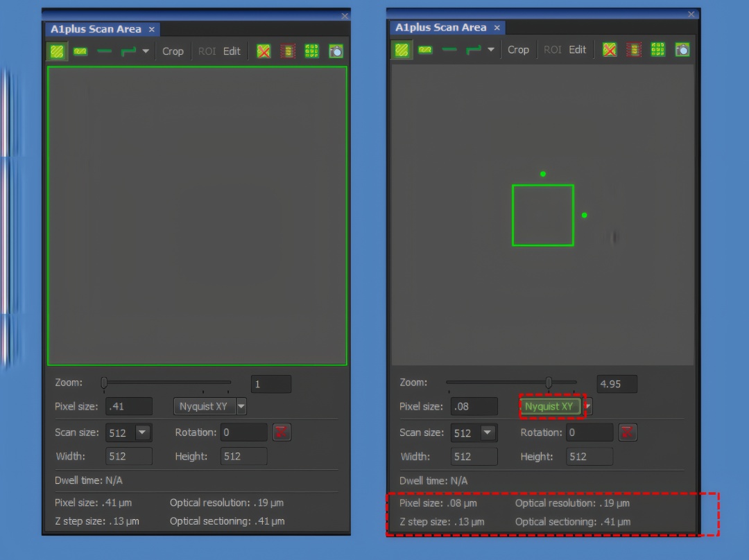The width and height of the screenshot is (749, 560).
Task: Click zoom slider handle in right panel
Action: click(549, 383)
